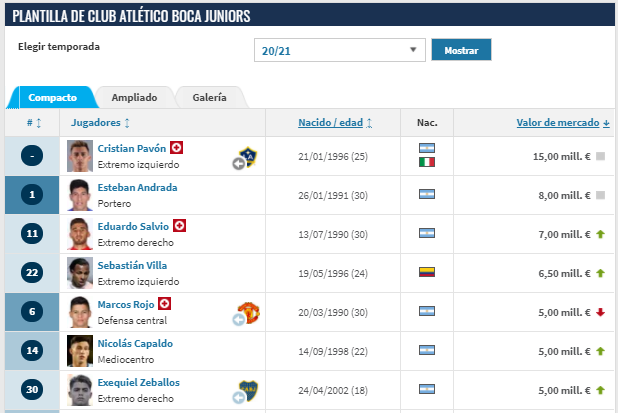This screenshot has height=413, width=618.
Task: Sort by the Nacido / edad column
Action: click(335, 122)
